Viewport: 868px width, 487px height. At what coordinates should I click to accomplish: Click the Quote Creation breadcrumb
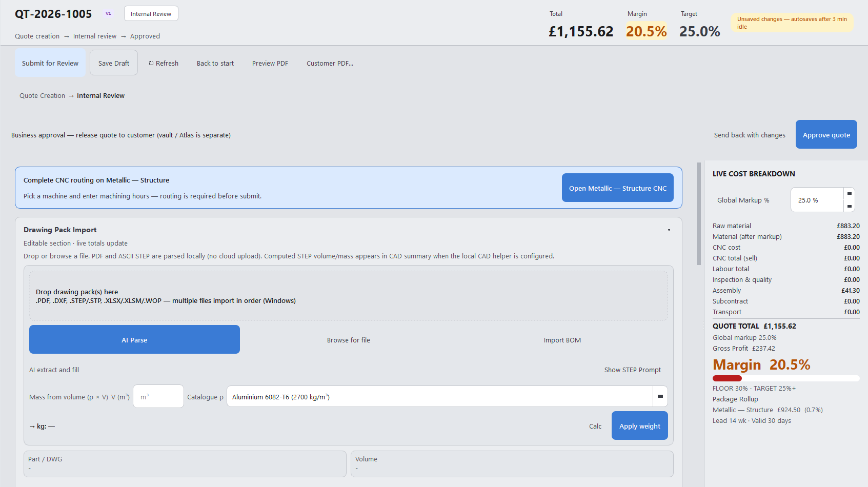42,95
